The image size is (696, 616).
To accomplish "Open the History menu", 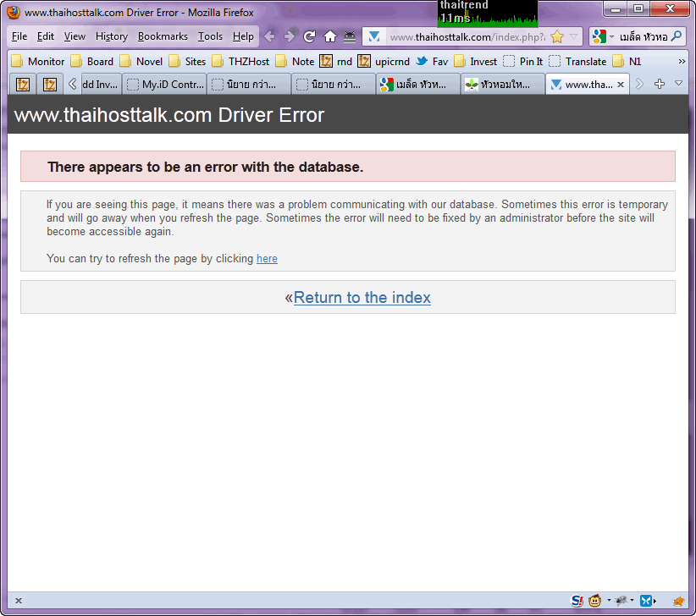I will click(x=112, y=36).
